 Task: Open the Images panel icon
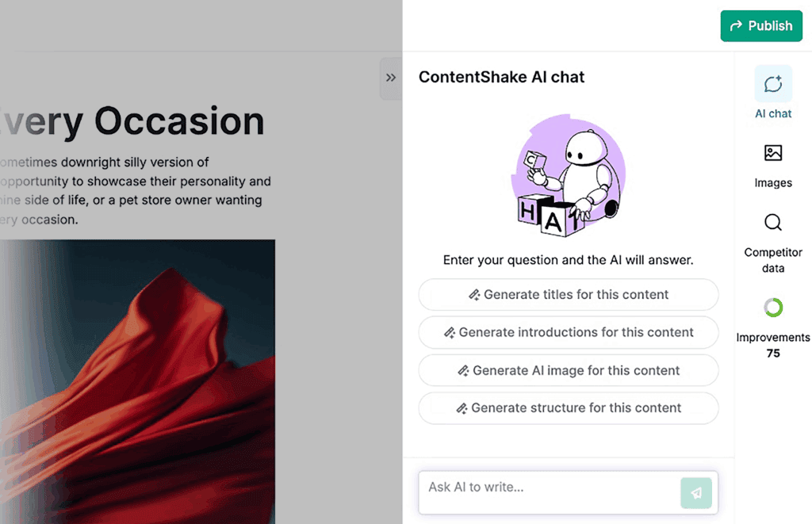pyautogui.click(x=773, y=152)
